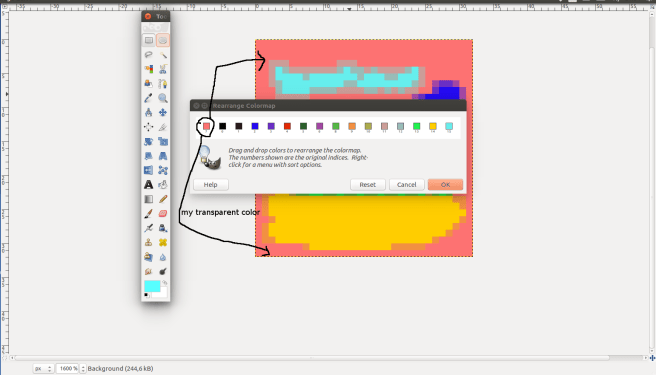Click the violet colormap swatch
Screen dimensions: 656x375
pos(271,126)
